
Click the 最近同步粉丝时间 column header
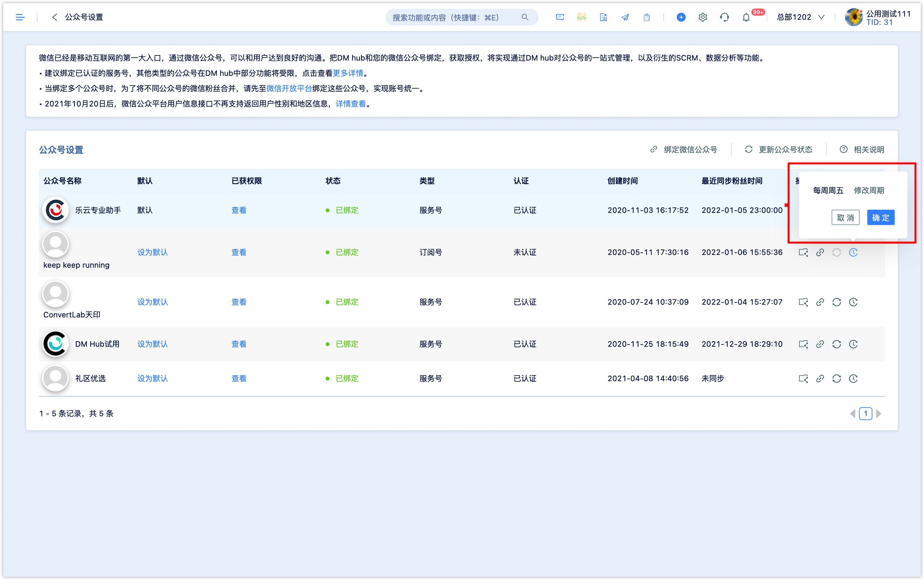(732, 181)
